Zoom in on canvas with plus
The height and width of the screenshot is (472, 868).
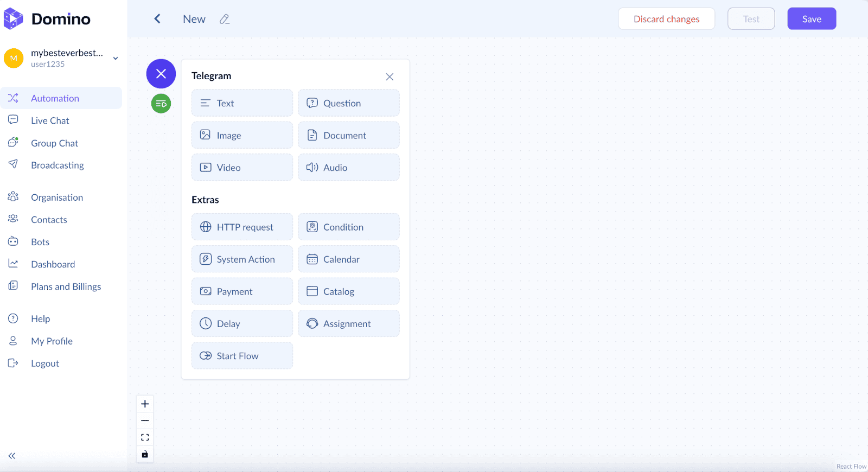[145, 404]
